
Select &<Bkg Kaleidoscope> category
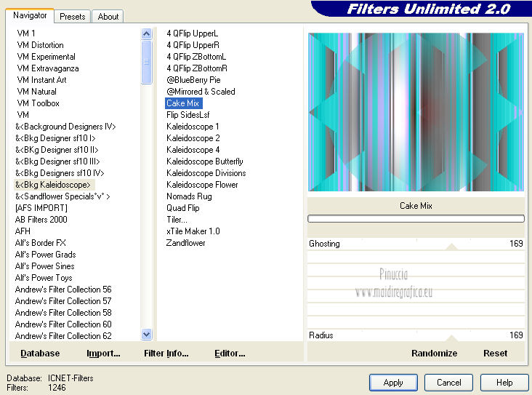pos(53,185)
